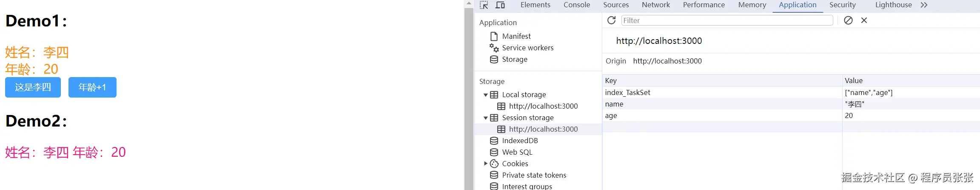Focus the storage Filter input field
This screenshot has height=190, width=980.
pos(727,20)
